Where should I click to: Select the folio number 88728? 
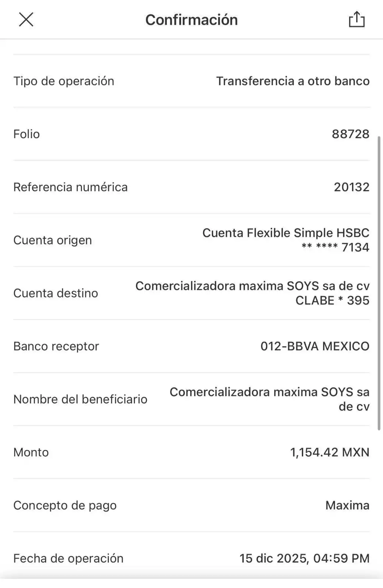tap(350, 134)
